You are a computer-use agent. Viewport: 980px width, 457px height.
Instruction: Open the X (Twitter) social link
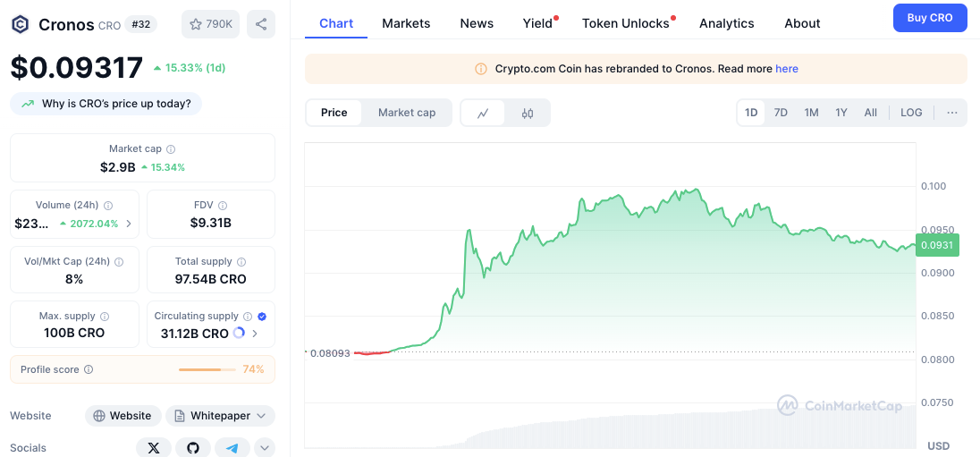pyautogui.click(x=154, y=448)
